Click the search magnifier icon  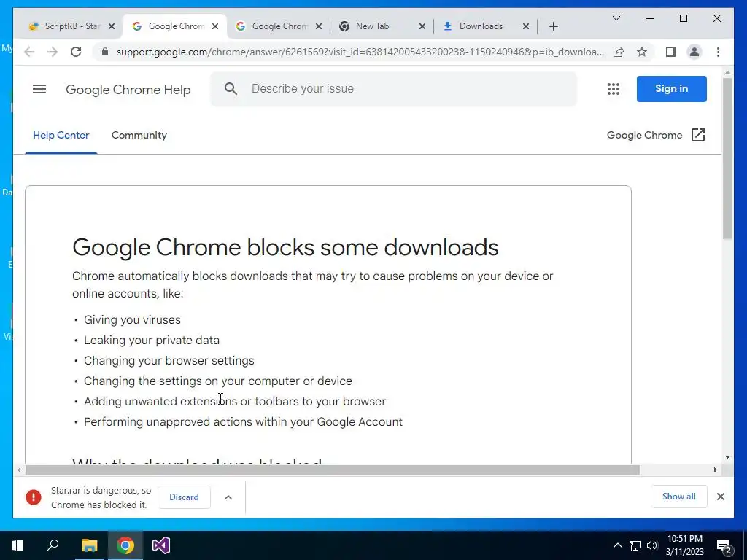pos(231,88)
